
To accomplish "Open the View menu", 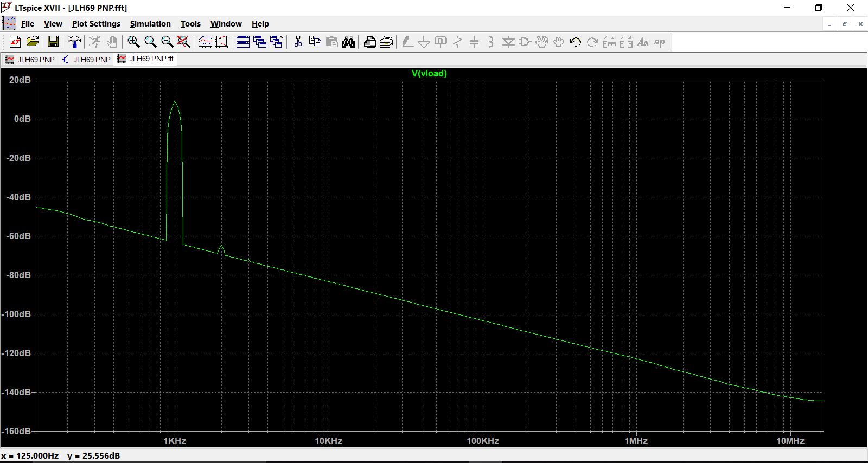I will click(53, 24).
